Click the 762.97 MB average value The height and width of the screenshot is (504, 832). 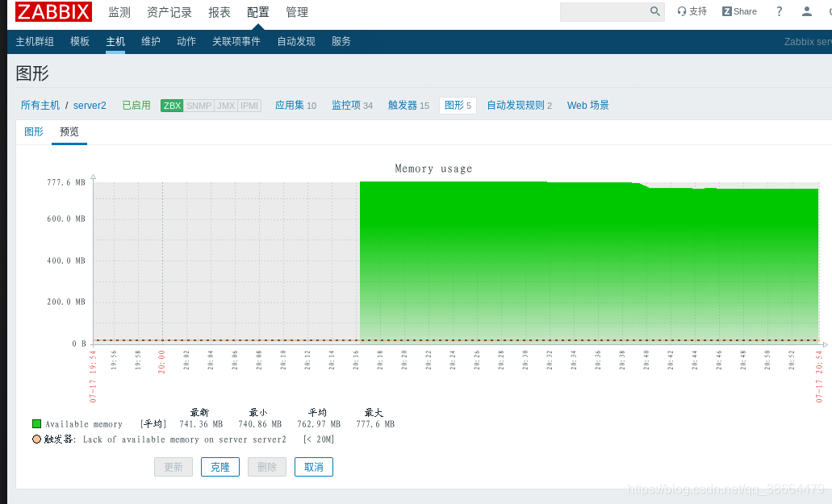coord(319,424)
